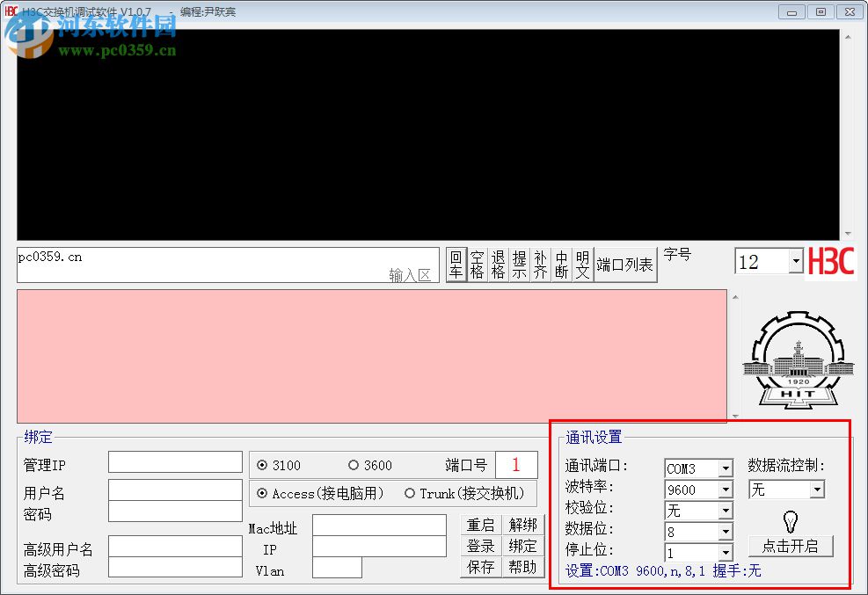This screenshot has height=595, width=868.
Task: Click the 补齐 (Auto-complete) toolbar icon
Action: (x=540, y=262)
